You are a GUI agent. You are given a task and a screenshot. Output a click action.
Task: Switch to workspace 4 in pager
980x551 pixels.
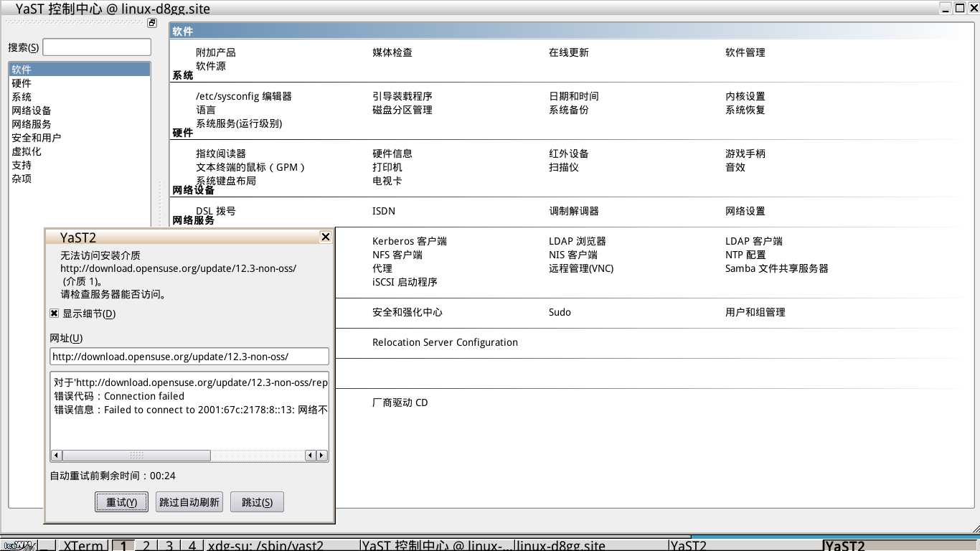point(192,545)
